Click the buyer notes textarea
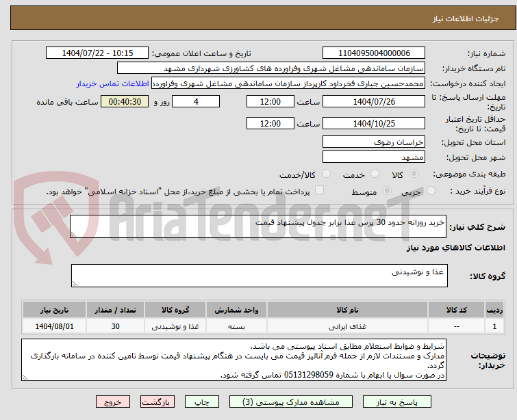Image resolution: width=517 pixels, height=420 pixels. tap(234, 360)
